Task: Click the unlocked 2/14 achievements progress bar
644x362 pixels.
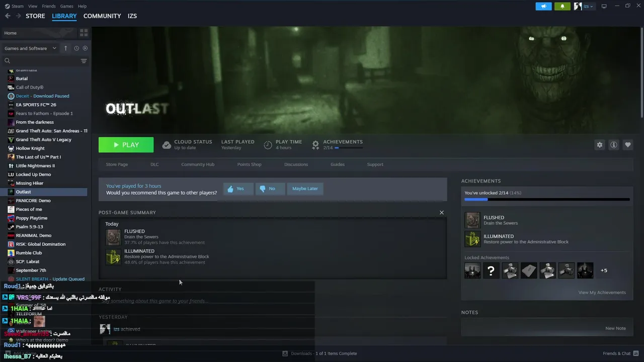Action: point(547,200)
